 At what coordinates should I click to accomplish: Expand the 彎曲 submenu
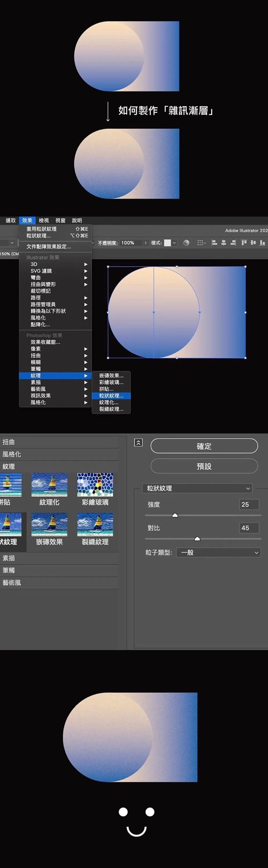pyautogui.click(x=55, y=278)
